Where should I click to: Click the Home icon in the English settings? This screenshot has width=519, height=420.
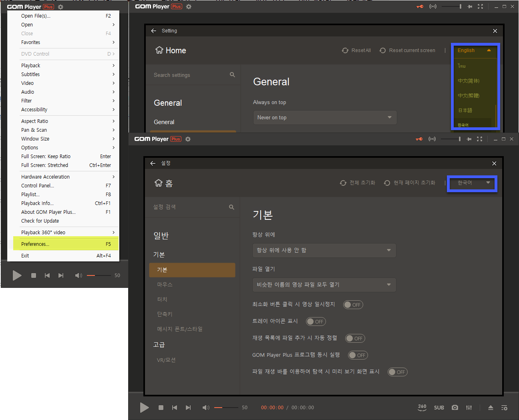159,50
